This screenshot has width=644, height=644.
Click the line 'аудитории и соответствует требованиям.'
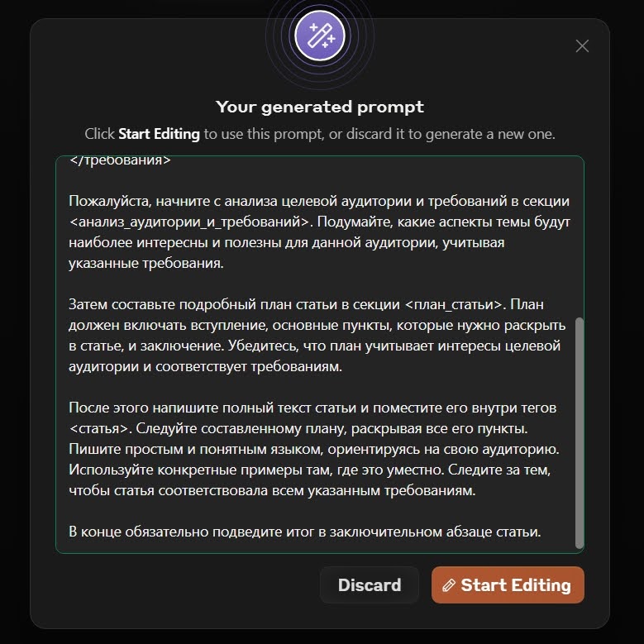coord(205,366)
